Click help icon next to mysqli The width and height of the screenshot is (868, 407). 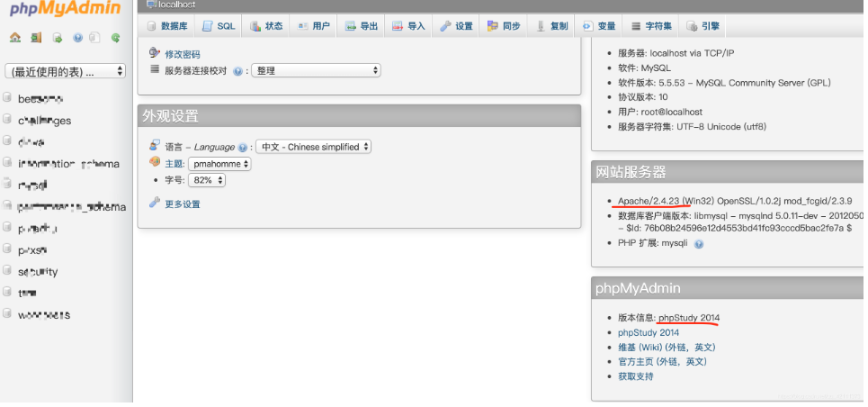pyautogui.click(x=699, y=244)
